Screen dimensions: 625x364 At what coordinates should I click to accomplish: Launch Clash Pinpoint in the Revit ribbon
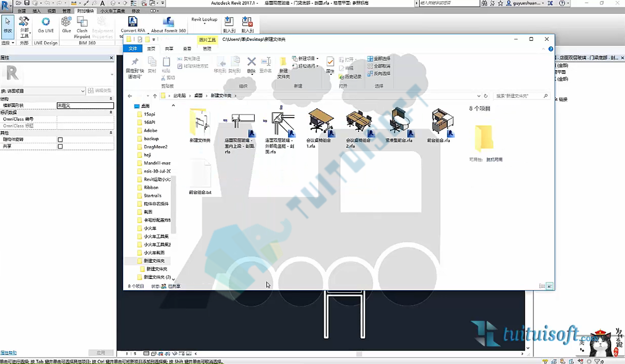point(82,27)
